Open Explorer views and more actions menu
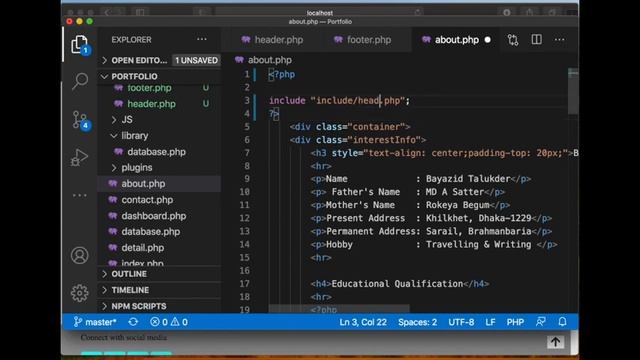Viewport: 640px width, 360px height. click(x=202, y=40)
